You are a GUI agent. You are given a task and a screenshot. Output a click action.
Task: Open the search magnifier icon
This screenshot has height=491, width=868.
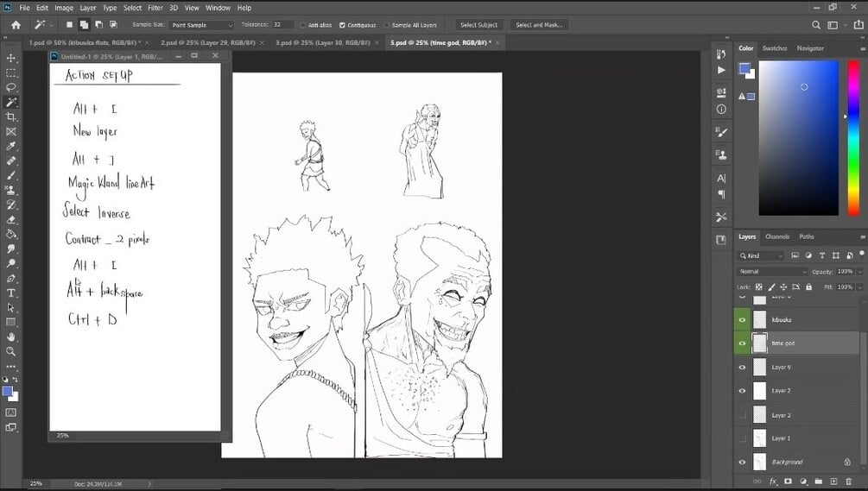(x=816, y=25)
